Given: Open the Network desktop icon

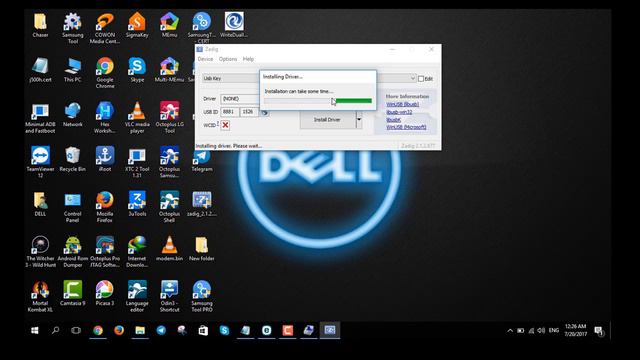Looking at the screenshot, I should pos(73,114).
